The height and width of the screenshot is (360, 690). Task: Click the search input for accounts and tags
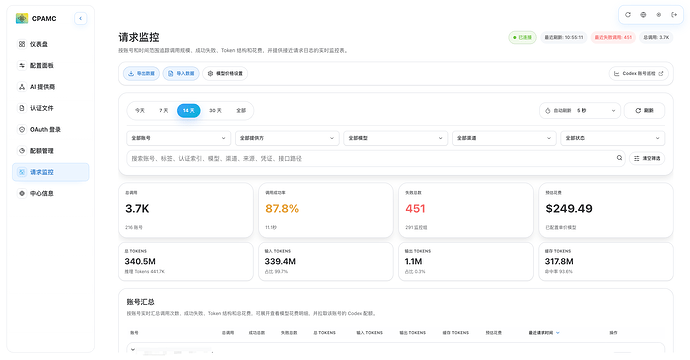point(371,158)
